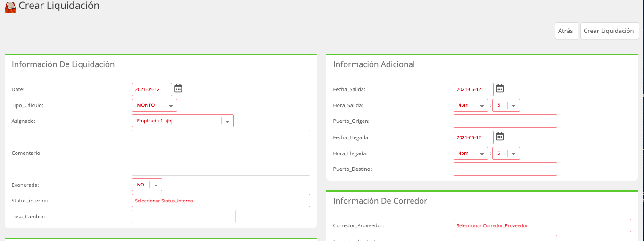
Task: Click the Hora_Salida label
Action: [348, 105]
